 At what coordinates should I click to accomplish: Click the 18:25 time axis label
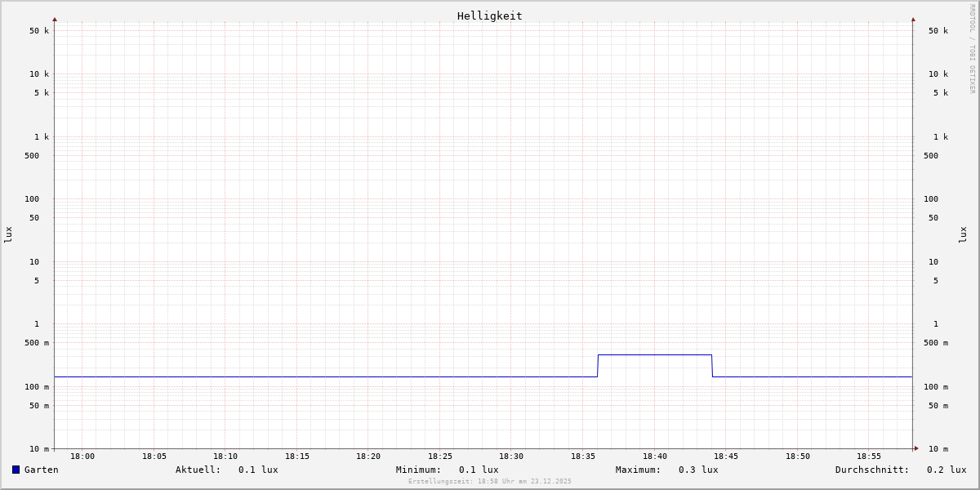pos(440,457)
